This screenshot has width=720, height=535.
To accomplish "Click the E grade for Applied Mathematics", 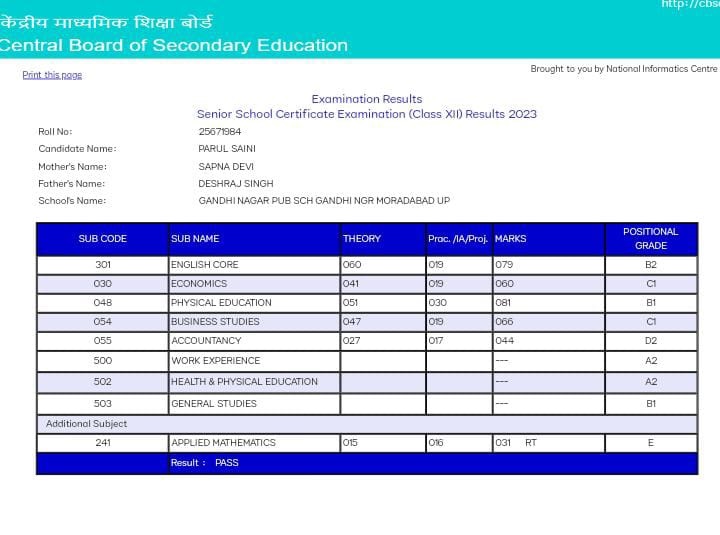I will (651, 442).
